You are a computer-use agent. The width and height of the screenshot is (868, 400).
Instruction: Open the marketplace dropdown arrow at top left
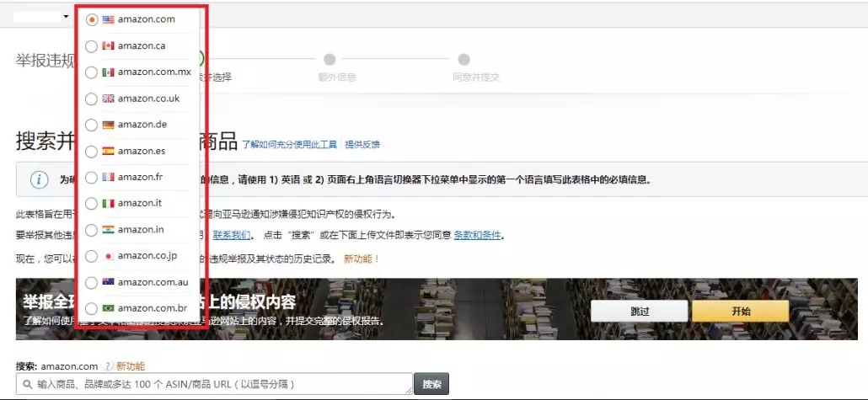[66, 17]
